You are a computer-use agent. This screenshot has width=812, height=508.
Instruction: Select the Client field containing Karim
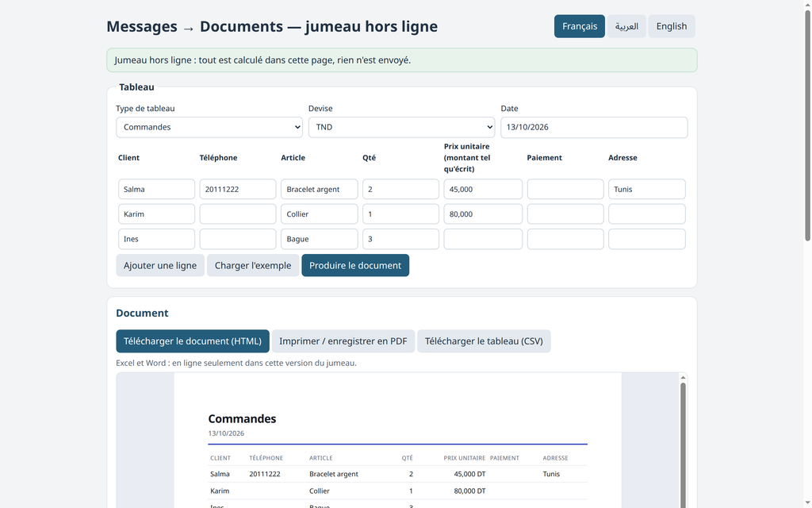[156, 214]
